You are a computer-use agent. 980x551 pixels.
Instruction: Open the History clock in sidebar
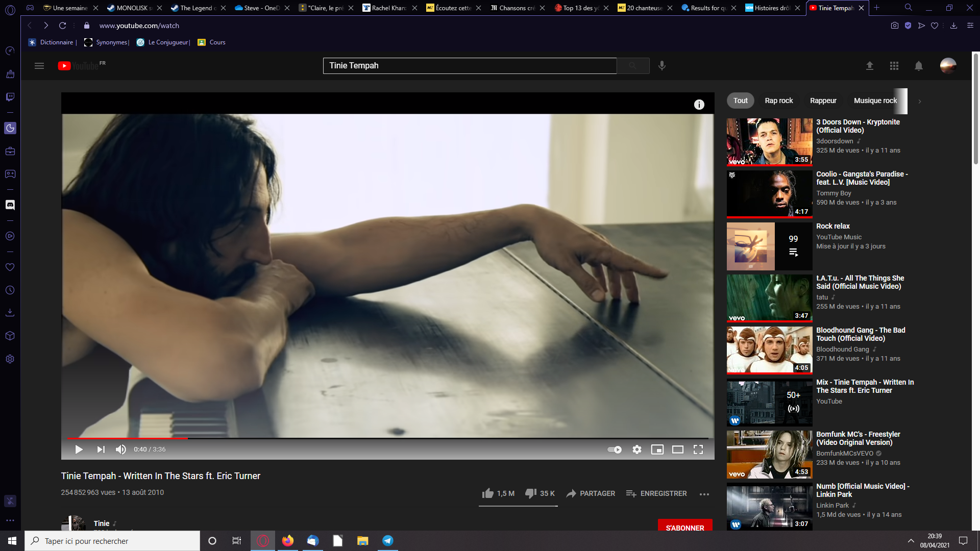10,290
